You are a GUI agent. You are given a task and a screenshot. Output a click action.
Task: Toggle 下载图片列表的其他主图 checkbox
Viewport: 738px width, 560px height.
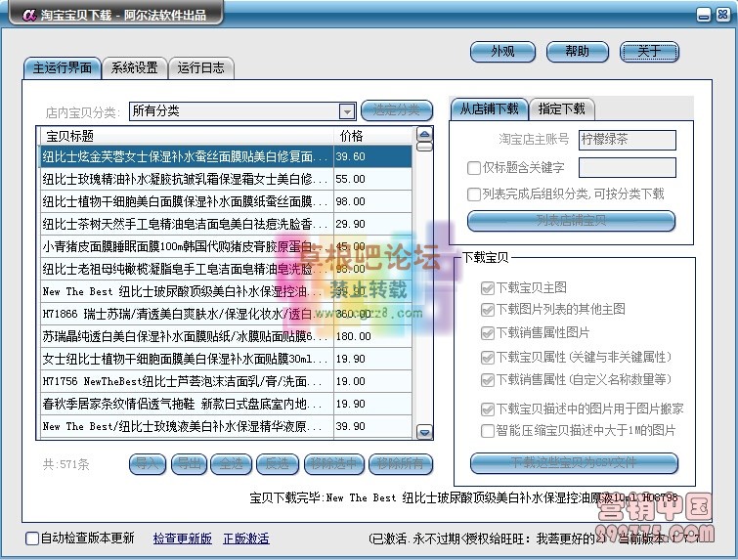click(488, 309)
